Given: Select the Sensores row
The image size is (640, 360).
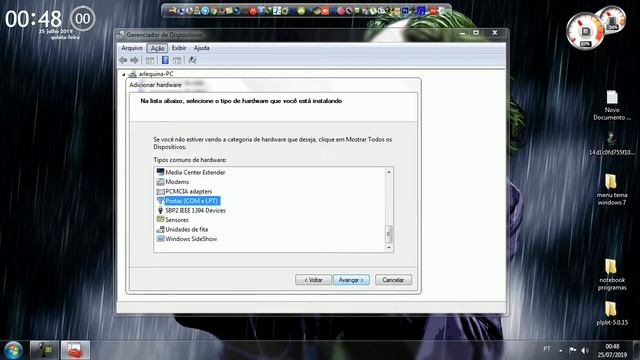Looking at the screenshot, I should [177, 220].
